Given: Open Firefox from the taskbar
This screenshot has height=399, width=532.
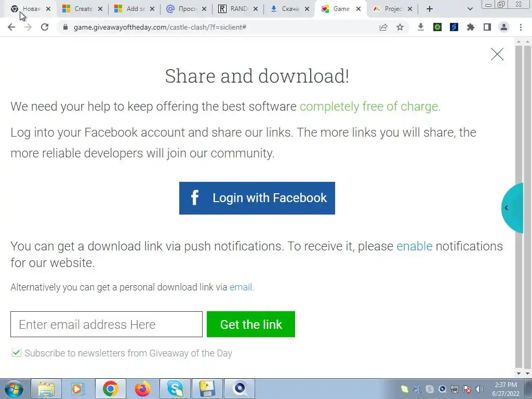Looking at the screenshot, I should click(142, 389).
